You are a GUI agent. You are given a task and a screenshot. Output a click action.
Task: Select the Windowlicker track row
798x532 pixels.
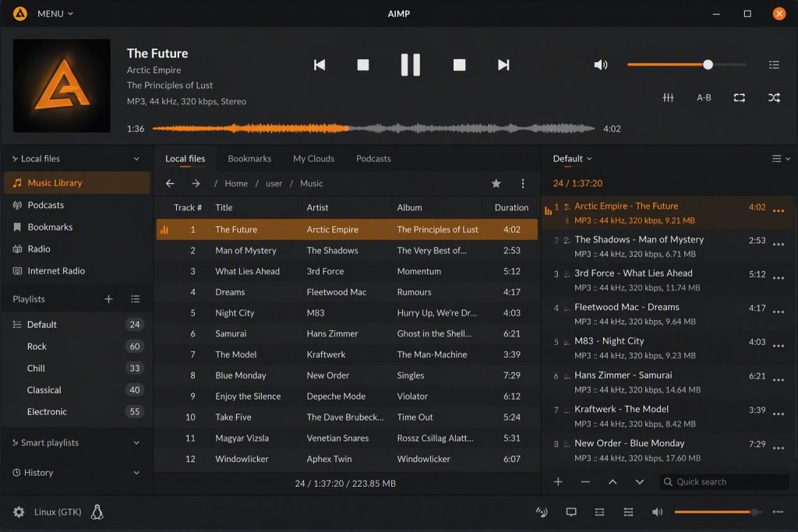click(347, 459)
